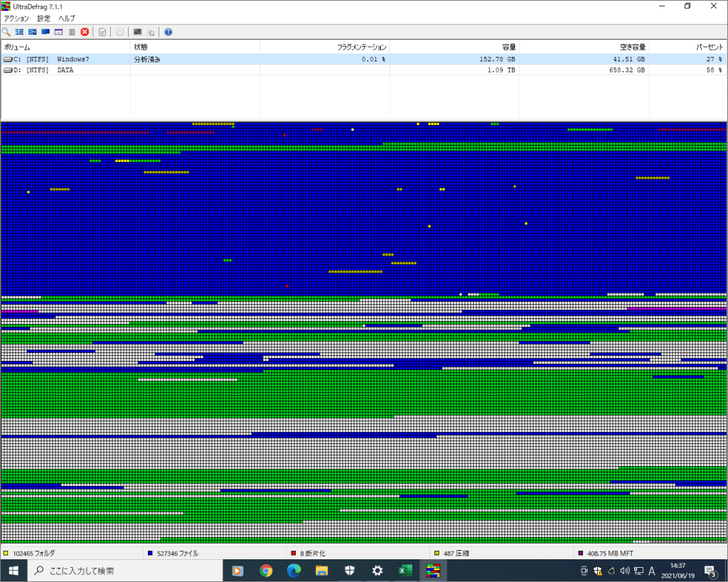
Task: Click the 658.32 GB free space cell
Action: [627, 70]
